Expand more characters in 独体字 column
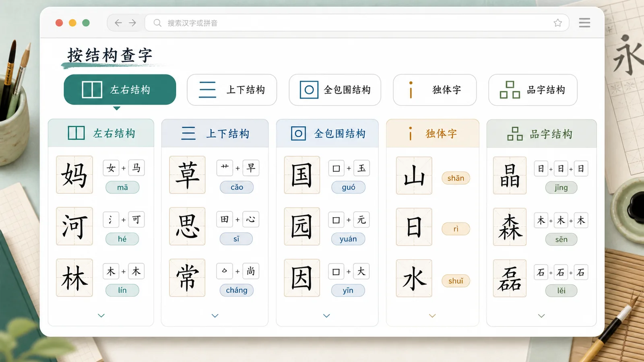The image size is (644, 362). (432, 316)
